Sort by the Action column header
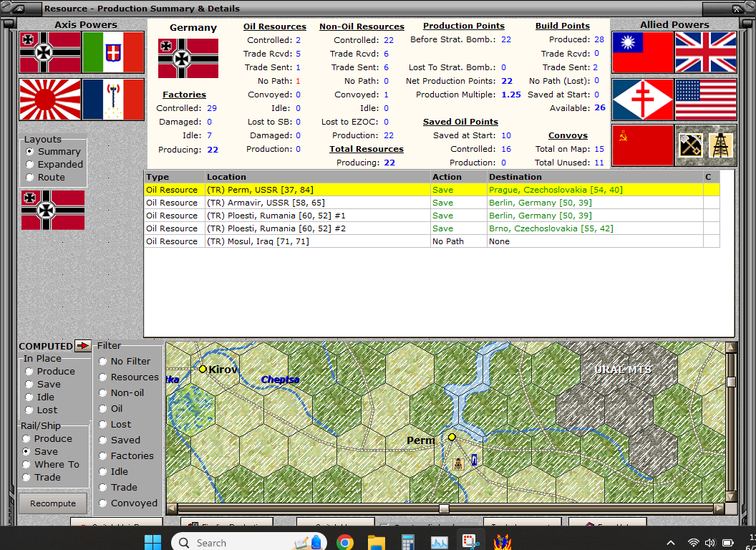 (x=458, y=177)
